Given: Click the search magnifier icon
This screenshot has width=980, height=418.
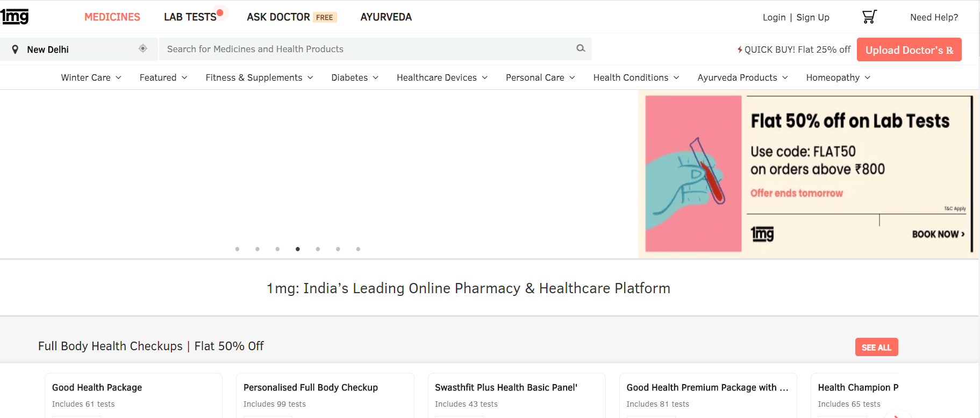Looking at the screenshot, I should click(x=581, y=48).
